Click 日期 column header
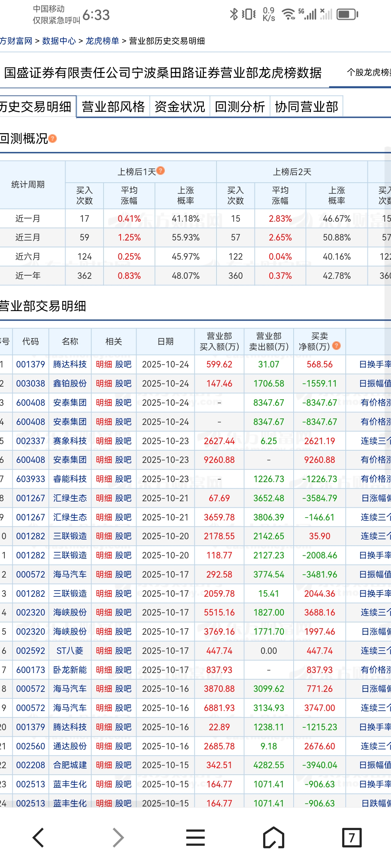This screenshot has height=868, width=391. pos(165,341)
